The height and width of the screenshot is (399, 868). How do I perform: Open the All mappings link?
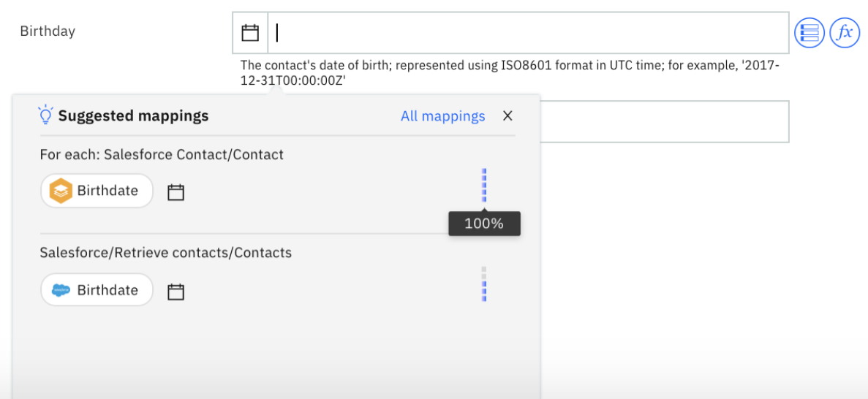(x=442, y=116)
